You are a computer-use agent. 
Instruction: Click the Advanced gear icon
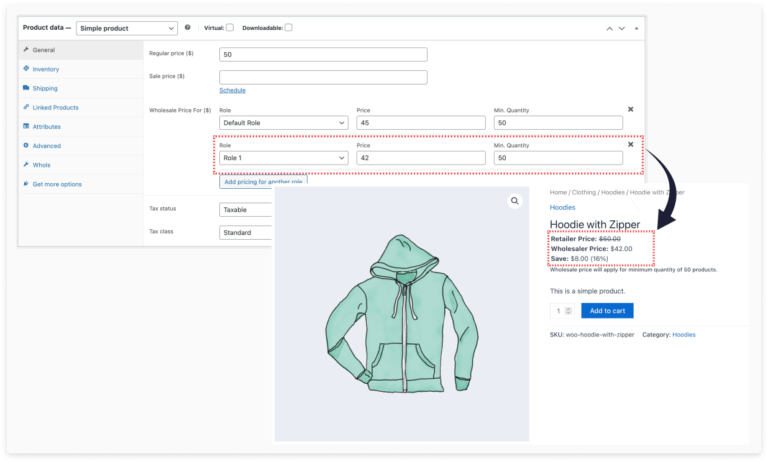(26, 145)
